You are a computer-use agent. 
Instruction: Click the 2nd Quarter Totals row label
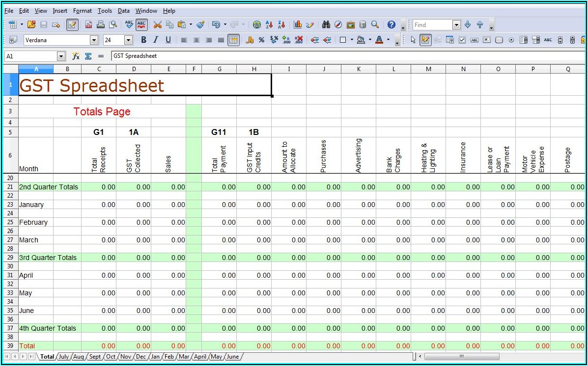click(x=48, y=187)
